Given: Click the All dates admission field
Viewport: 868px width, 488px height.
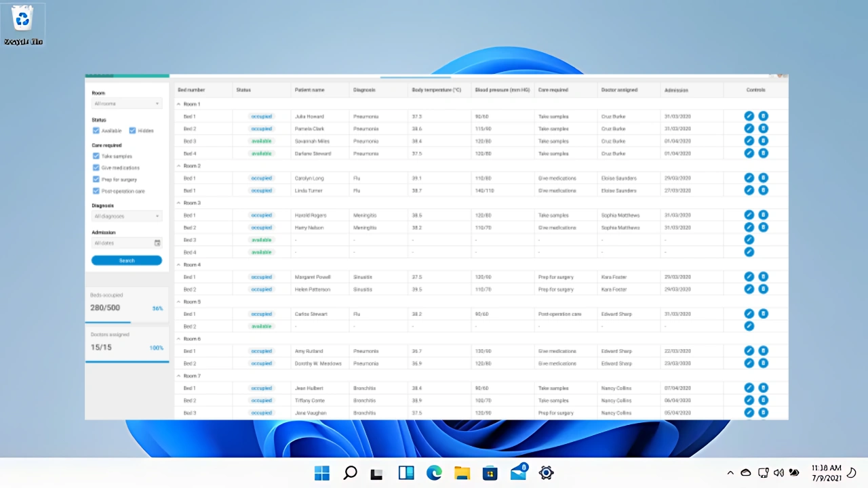Looking at the screenshot, I should pyautogui.click(x=127, y=243).
